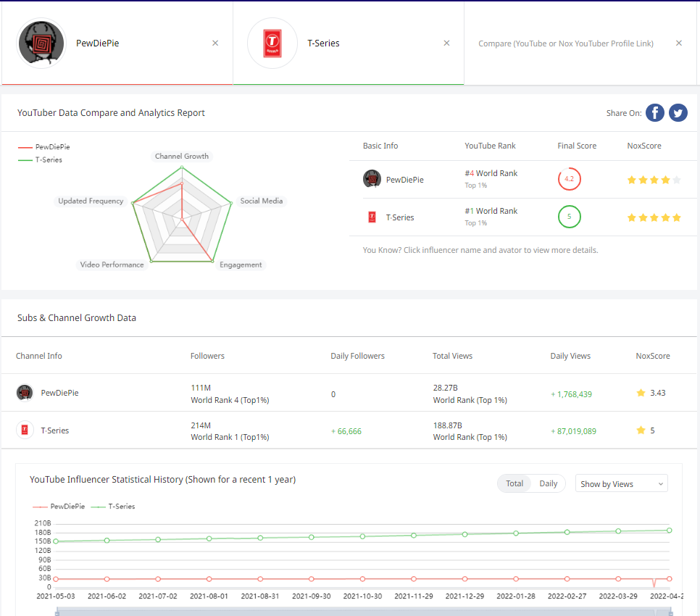Select the T-Series tab name

[323, 43]
